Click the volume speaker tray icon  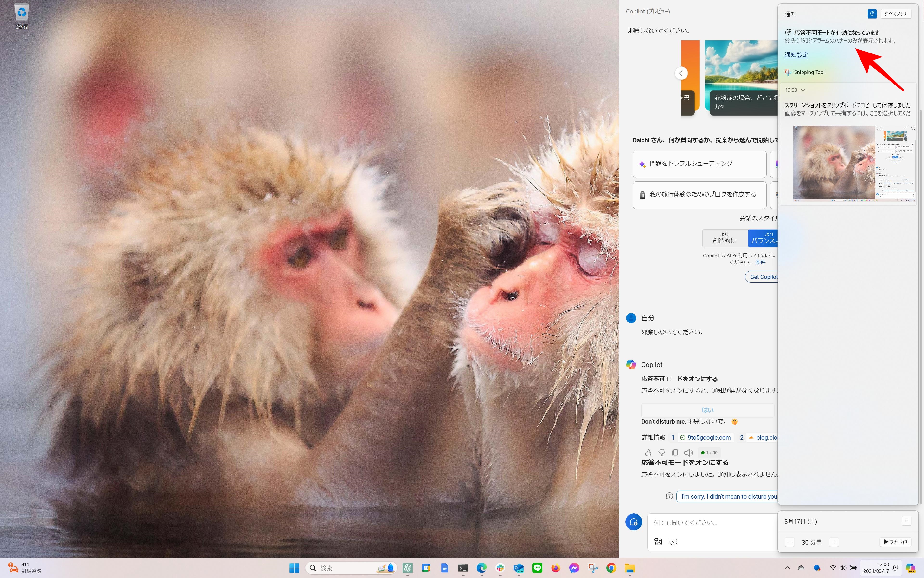(x=843, y=568)
